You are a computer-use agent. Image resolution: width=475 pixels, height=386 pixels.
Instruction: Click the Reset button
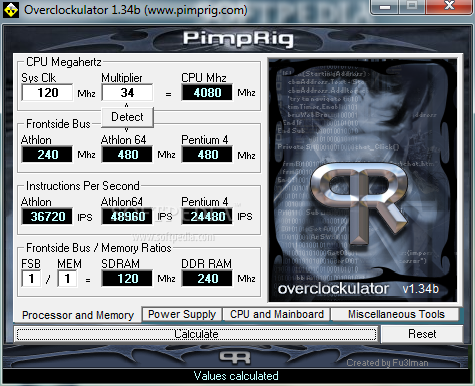pyautogui.click(x=422, y=334)
